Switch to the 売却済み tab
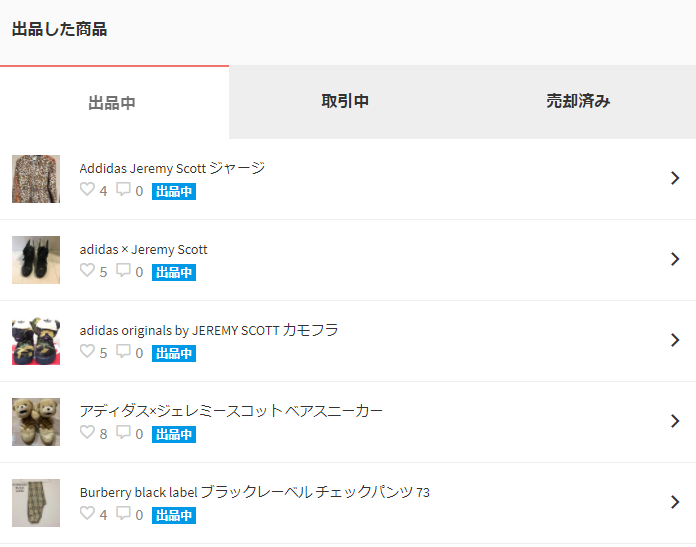Image resolution: width=696 pixels, height=547 pixels. coord(578,102)
